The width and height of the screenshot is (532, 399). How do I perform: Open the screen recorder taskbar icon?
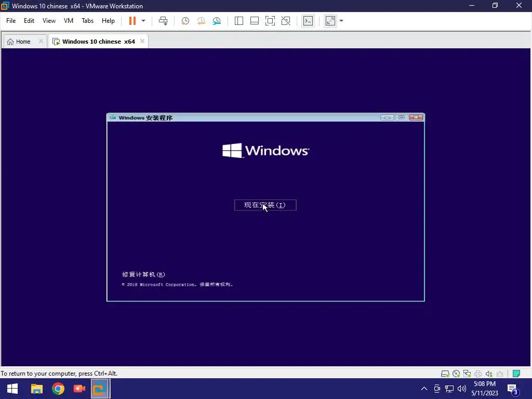click(x=79, y=389)
